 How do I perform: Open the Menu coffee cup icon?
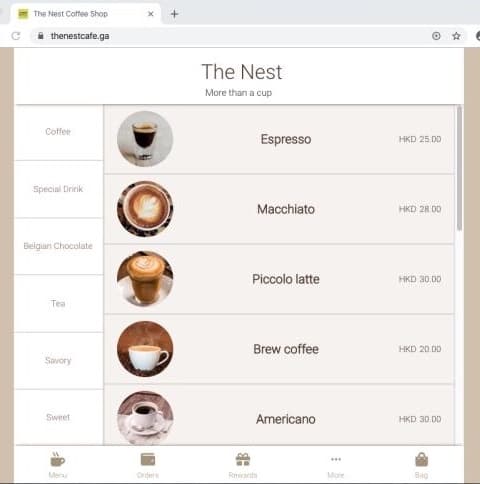pyautogui.click(x=58, y=459)
